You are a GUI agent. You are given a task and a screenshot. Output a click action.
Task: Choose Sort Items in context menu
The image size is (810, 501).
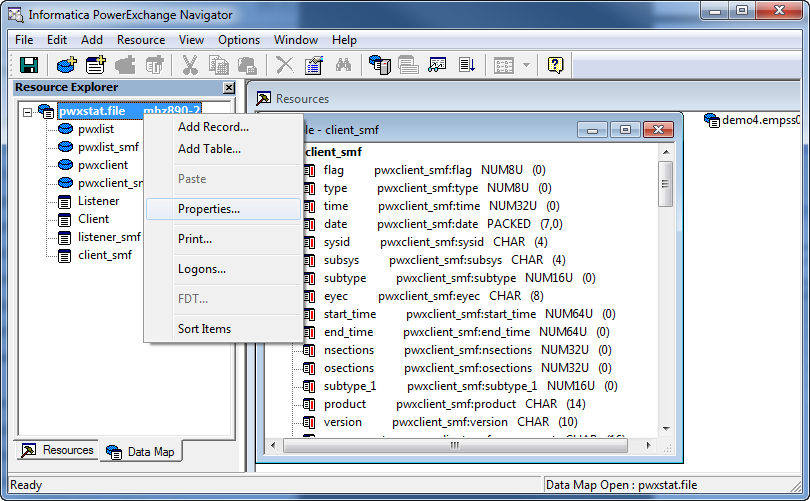(x=204, y=329)
